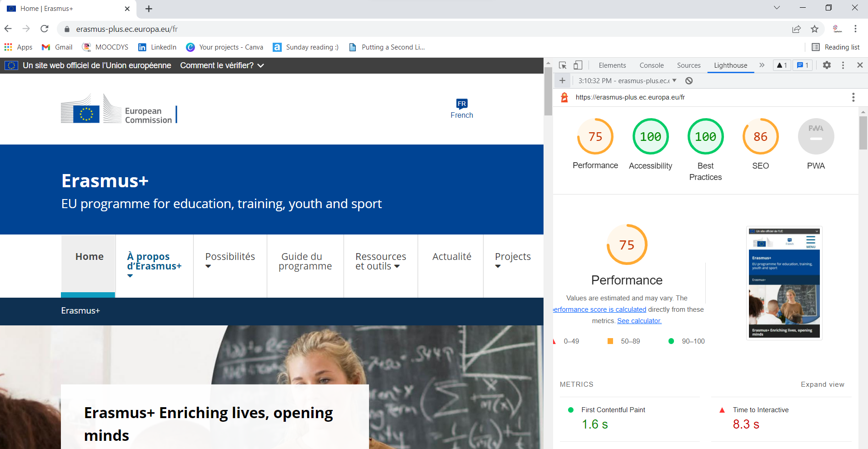Open DevTools settings gear
This screenshot has height=449, width=868.
click(x=827, y=65)
